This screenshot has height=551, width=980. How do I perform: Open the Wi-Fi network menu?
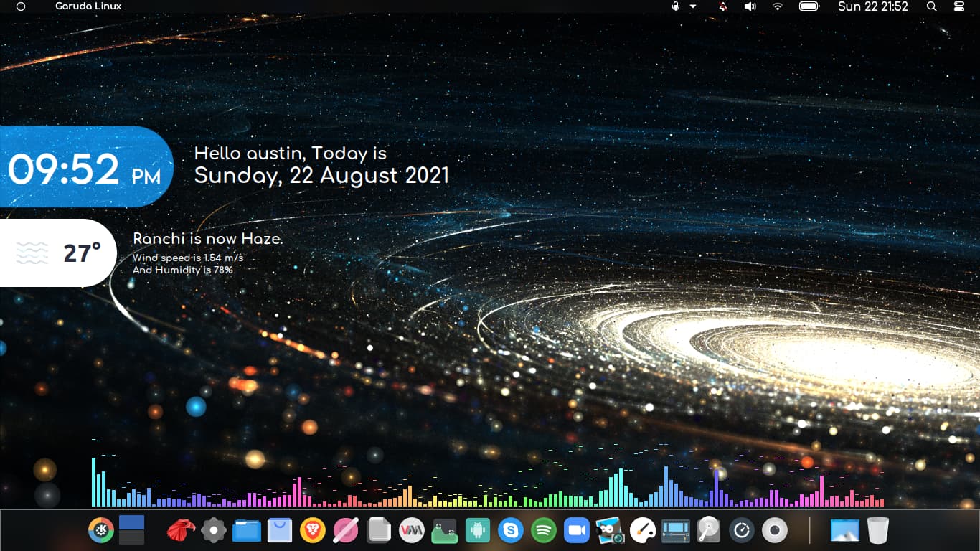(x=778, y=6)
